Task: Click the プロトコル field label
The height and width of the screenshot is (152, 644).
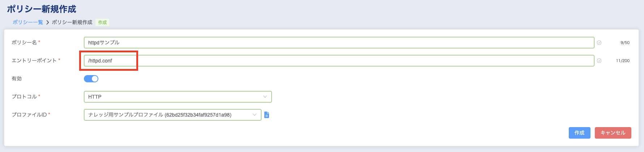Action: [24, 97]
